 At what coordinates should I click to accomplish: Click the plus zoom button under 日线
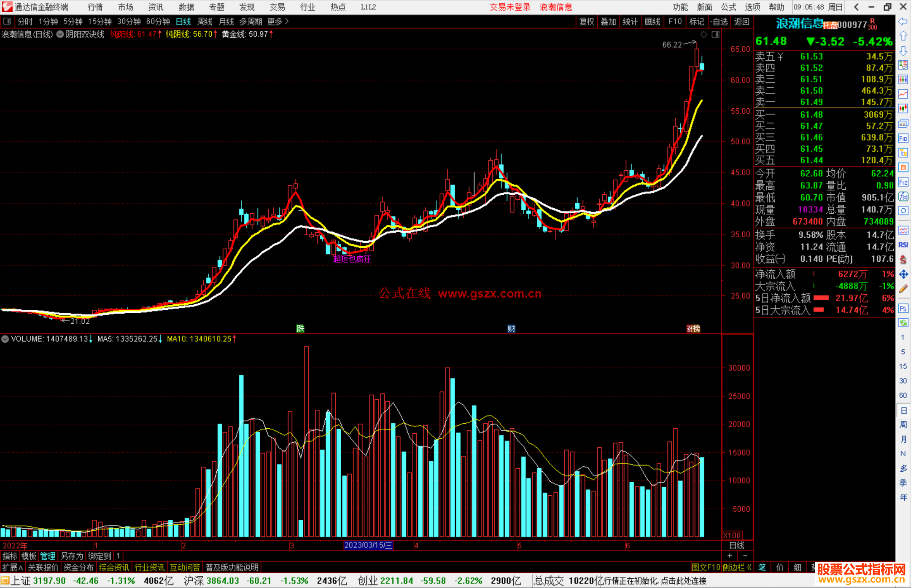click(730, 556)
